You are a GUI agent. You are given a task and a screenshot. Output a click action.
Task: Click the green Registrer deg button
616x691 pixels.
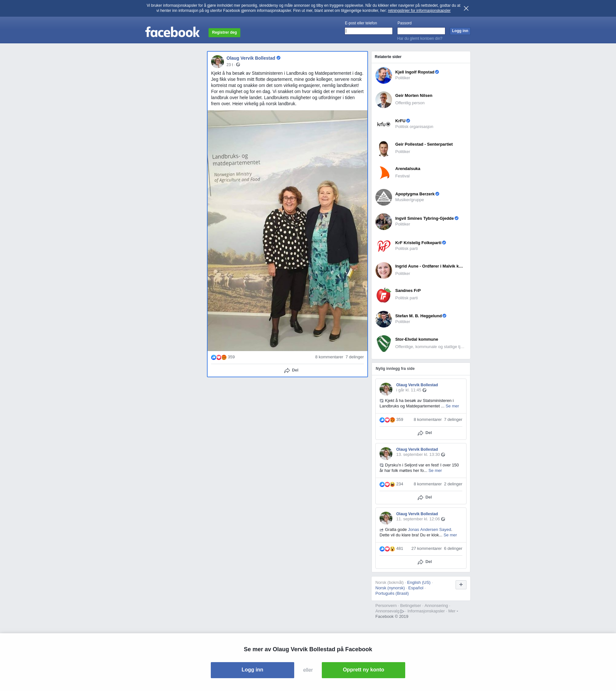[x=224, y=32]
